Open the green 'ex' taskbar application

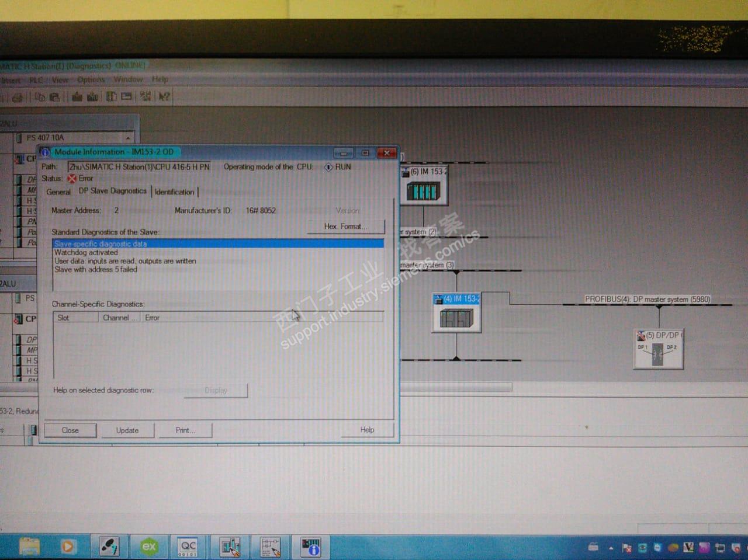[x=149, y=547]
